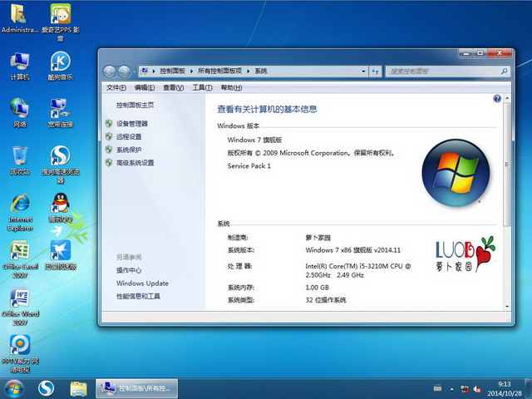
Task: Open 性能信息和工具 link
Action: pos(138,296)
